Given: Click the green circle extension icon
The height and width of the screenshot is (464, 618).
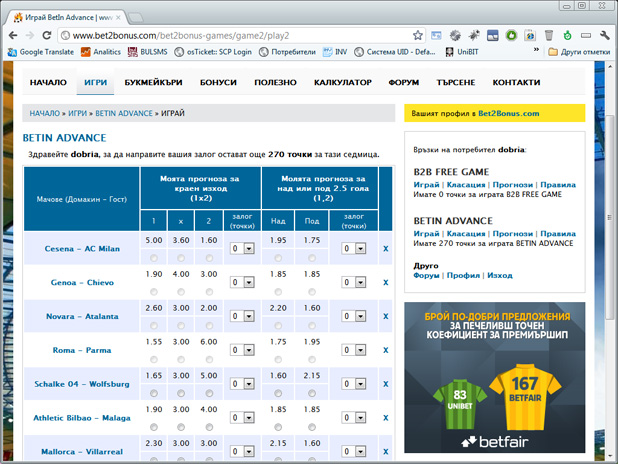Looking at the screenshot, I should point(511,35).
